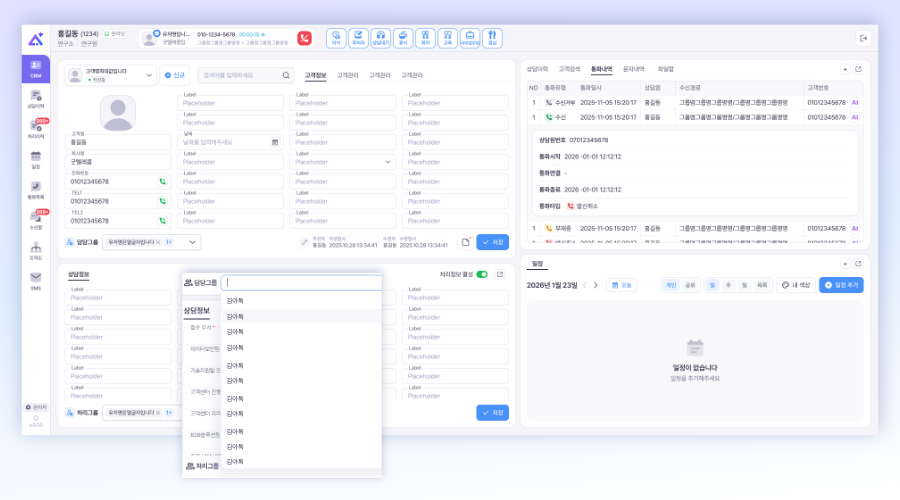Viewport: 900px width, 500px height.
Task: Click pop-out icon in the call history panel
Action: tap(859, 69)
